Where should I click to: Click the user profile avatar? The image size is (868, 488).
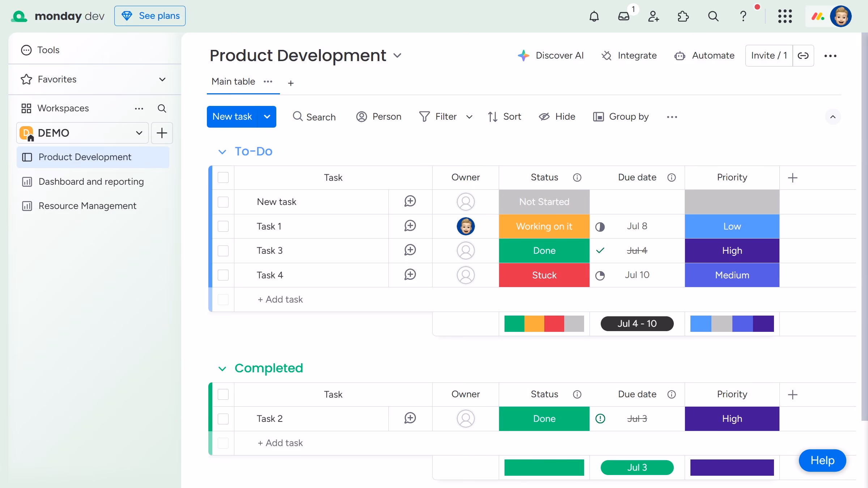pyautogui.click(x=841, y=16)
